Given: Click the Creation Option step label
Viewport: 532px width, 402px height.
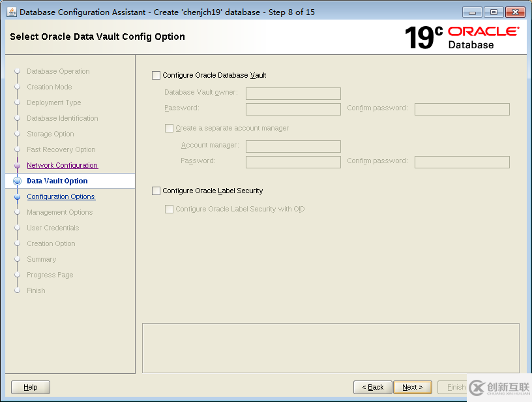Looking at the screenshot, I should click(52, 243).
